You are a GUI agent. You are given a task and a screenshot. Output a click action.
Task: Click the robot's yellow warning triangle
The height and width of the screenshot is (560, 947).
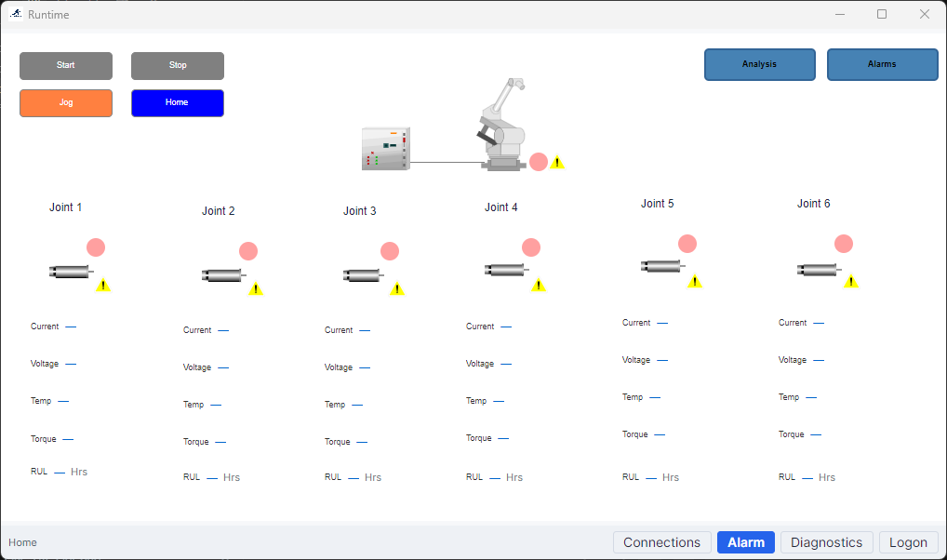tap(557, 162)
